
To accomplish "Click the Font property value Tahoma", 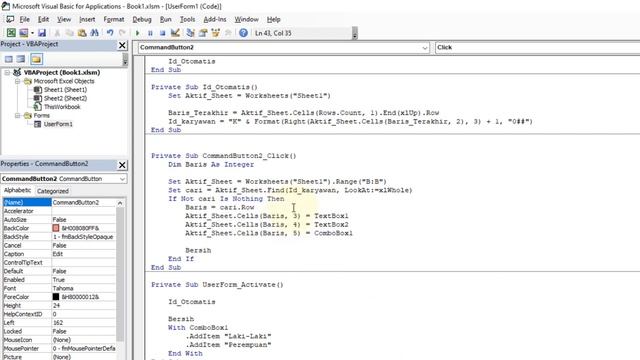I will click(x=63, y=288).
